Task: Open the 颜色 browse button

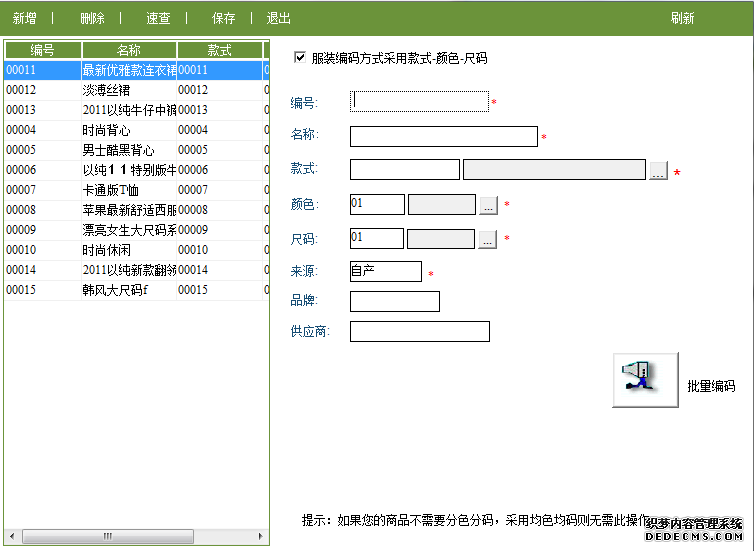Action: tap(487, 205)
